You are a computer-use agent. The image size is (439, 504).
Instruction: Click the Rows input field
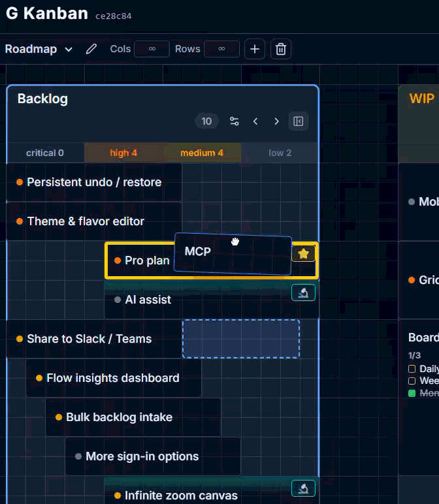click(221, 49)
